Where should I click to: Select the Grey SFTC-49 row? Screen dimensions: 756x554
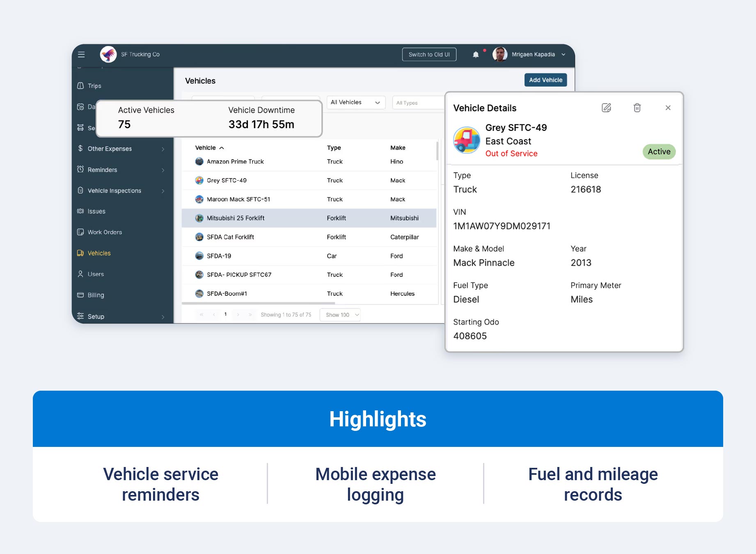tap(309, 181)
